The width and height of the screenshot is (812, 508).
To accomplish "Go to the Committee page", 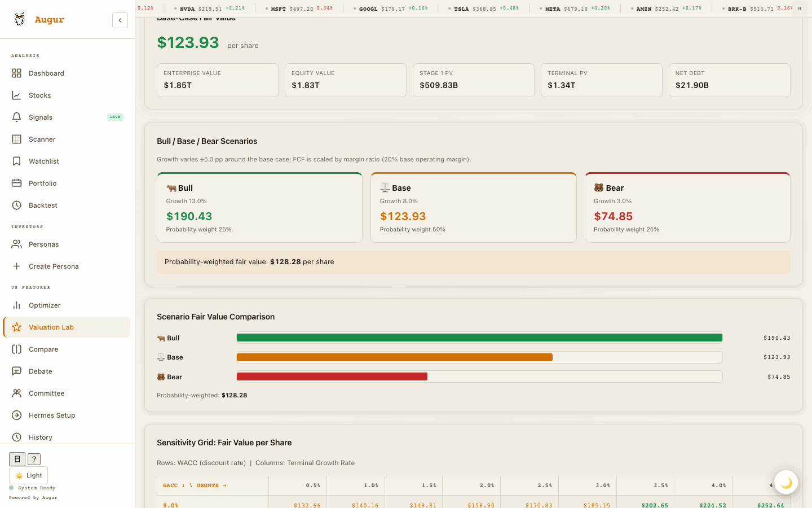I will [67, 393].
